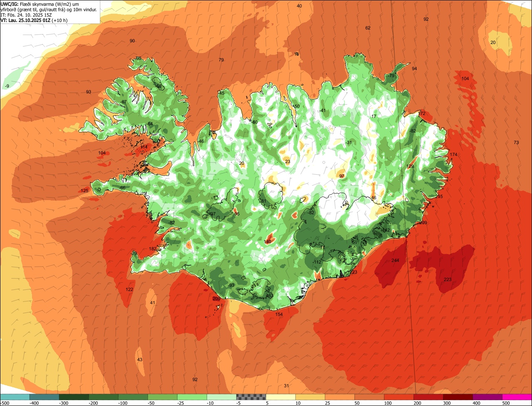532x406 pixels.
Task: Click the 90 value northwest of the Westfjords
Action: click(x=132, y=41)
